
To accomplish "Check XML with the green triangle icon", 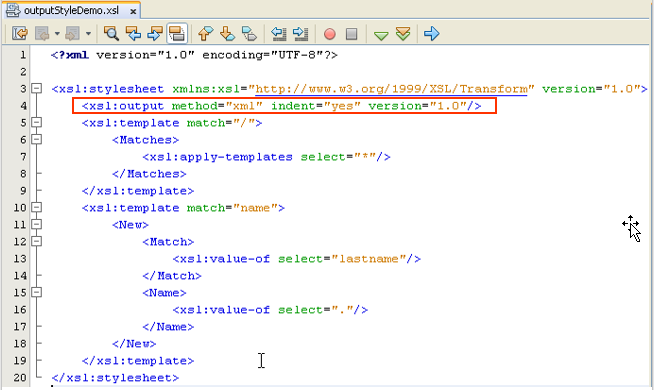I will pyautogui.click(x=381, y=35).
